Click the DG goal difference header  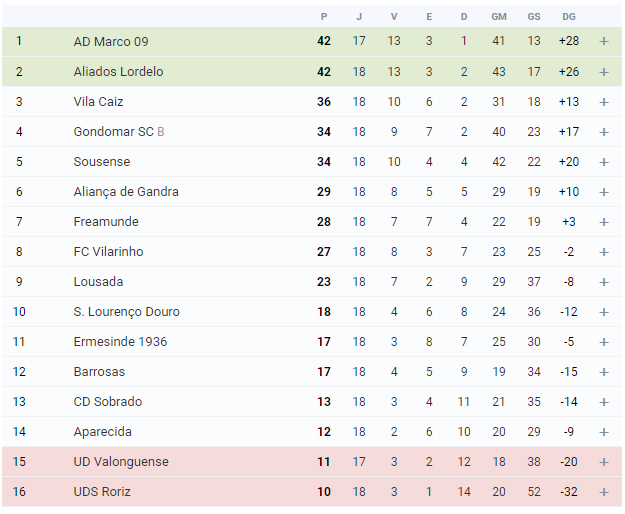pyautogui.click(x=569, y=17)
